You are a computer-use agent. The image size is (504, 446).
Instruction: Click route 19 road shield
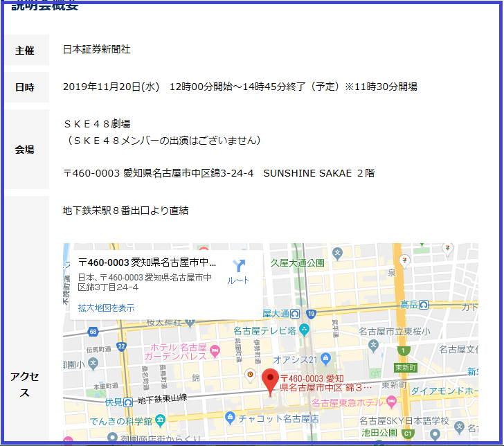pyautogui.click(x=311, y=314)
